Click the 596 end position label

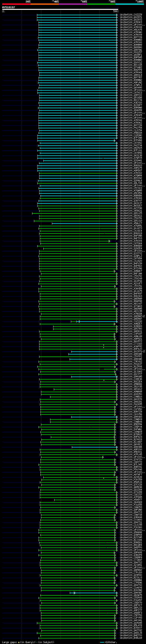pyautogui.click(x=115, y=11)
